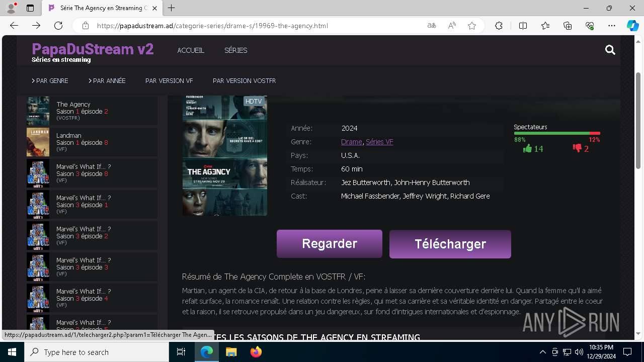Open the Edge settings and more menu
Viewport: 644px width, 362px height.
point(612,26)
